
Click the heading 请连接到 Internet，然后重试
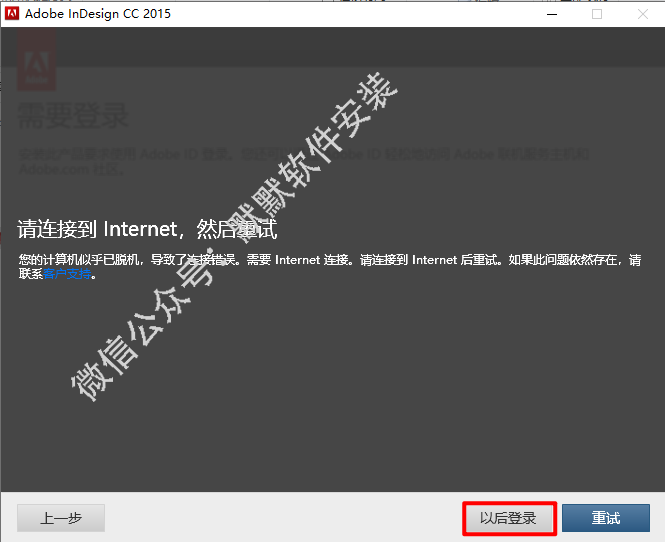(x=147, y=229)
